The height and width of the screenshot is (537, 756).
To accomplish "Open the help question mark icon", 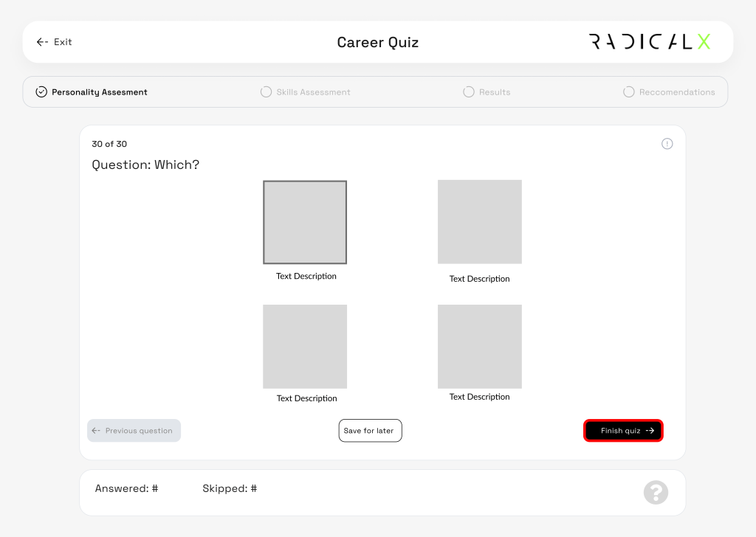I will tap(656, 493).
